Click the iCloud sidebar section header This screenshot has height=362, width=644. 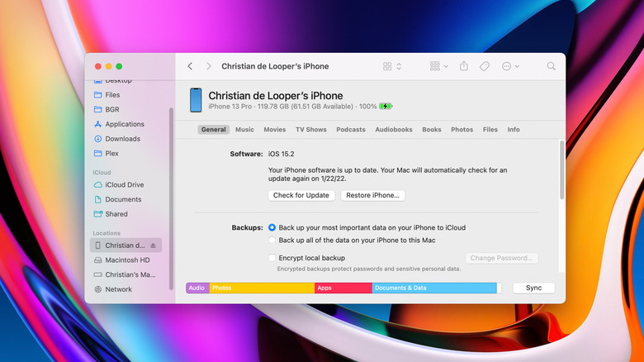pyautogui.click(x=102, y=173)
